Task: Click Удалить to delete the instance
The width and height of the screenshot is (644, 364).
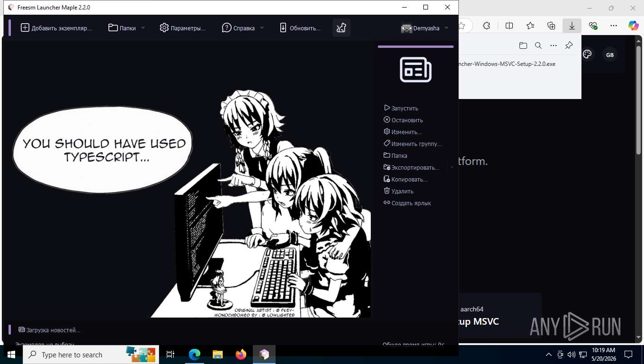Action: click(x=399, y=191)
